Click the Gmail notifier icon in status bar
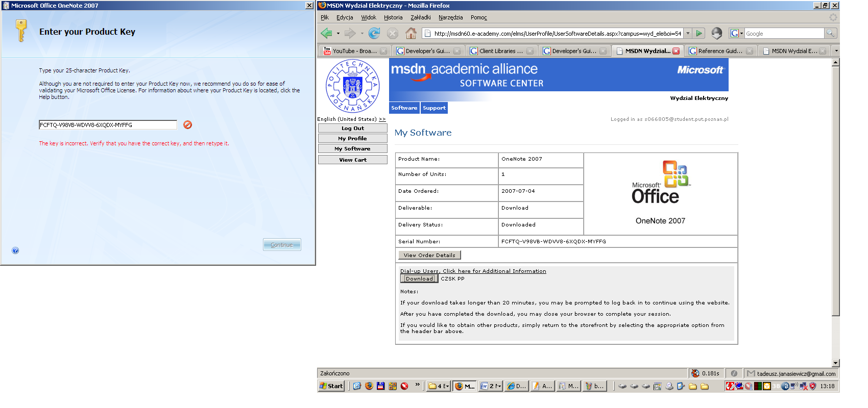The width and height of the screenshot is (868, 408). coord(751,373)
